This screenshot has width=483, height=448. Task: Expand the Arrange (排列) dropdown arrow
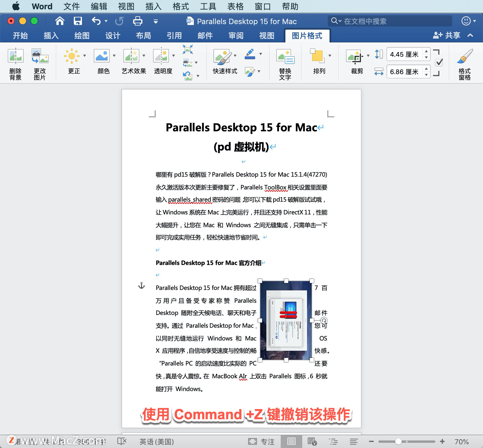pos(330,55)
